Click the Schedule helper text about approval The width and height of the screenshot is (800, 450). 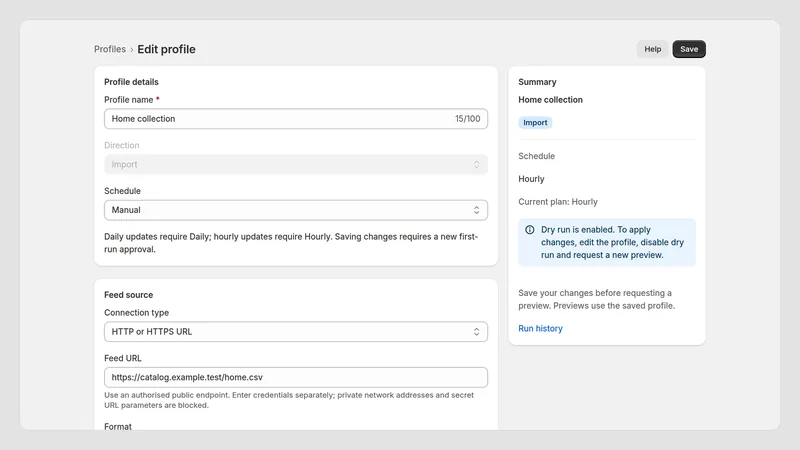pos(291,243)
